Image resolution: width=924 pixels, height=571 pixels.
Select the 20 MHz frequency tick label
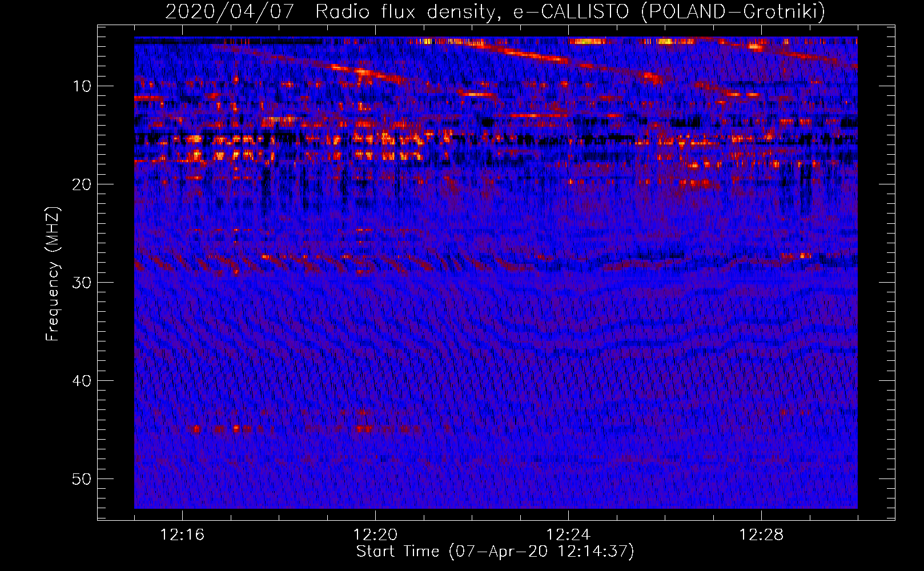click(x=82, y=184)
